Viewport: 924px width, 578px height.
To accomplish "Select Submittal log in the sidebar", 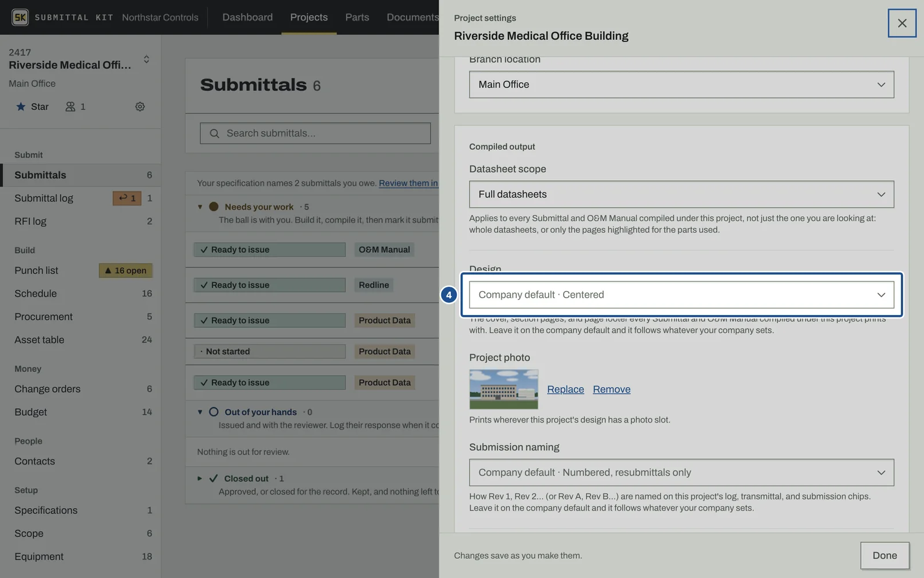I will click(81, 198).
